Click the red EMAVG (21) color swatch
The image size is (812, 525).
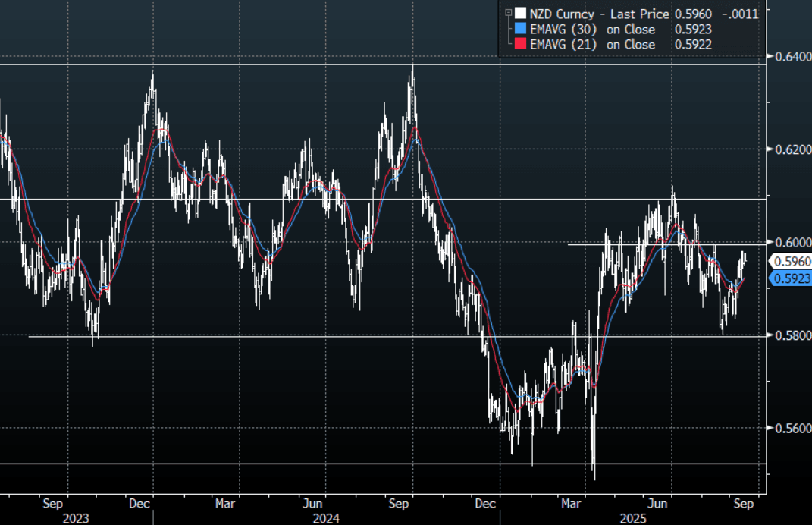click(x=519, y=45)
